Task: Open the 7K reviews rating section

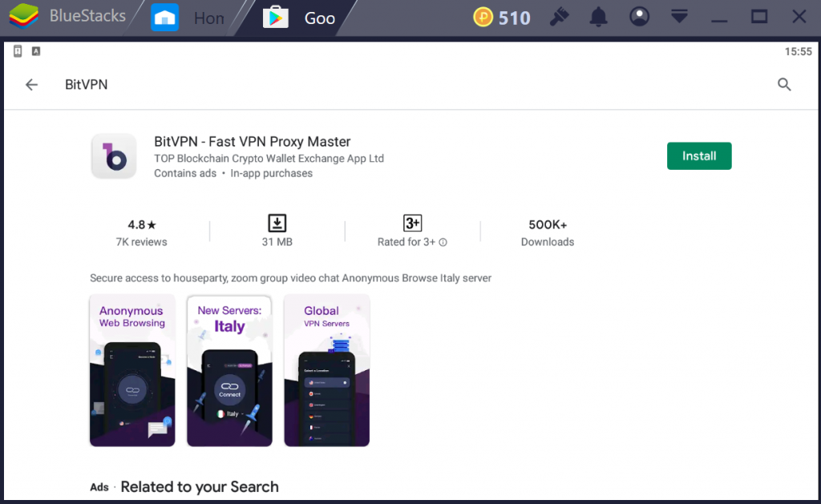Action: (141, 232)
